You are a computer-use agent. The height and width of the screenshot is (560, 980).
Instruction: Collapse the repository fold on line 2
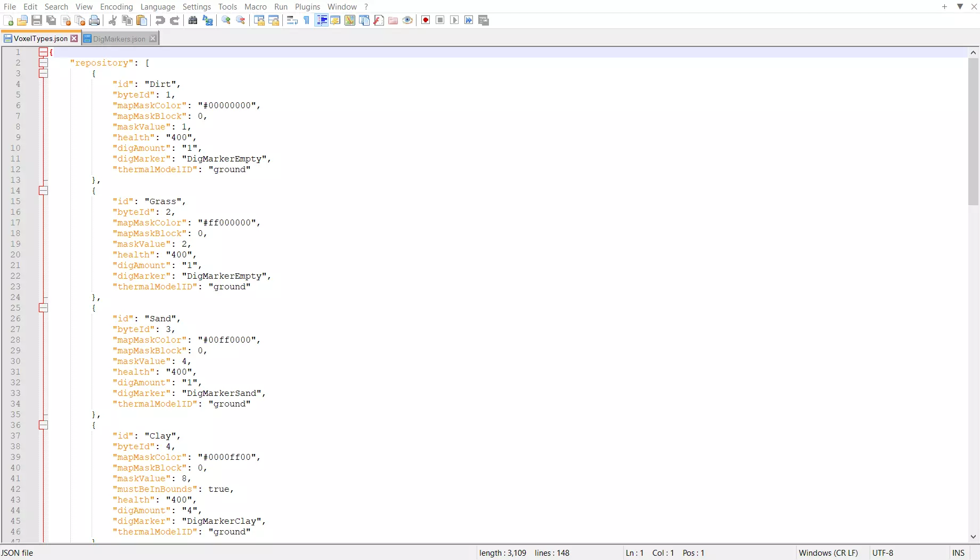[x=43, y=63]
